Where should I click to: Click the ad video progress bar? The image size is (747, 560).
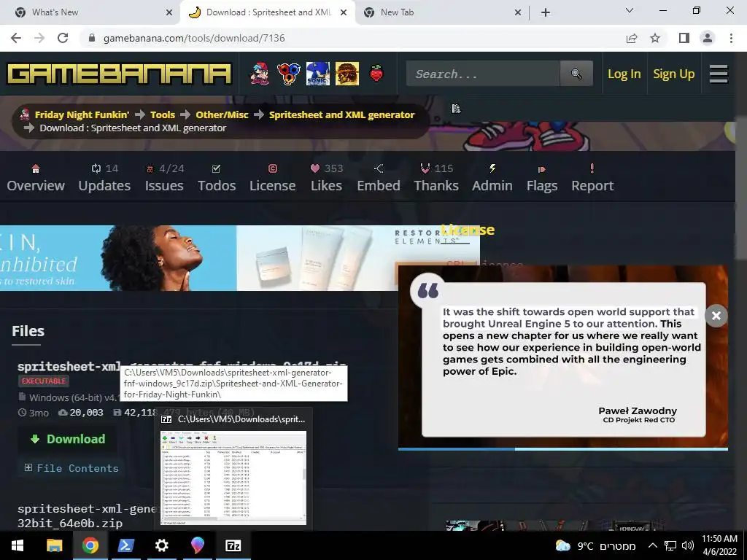pyautogui.click(x=563, y=448)
